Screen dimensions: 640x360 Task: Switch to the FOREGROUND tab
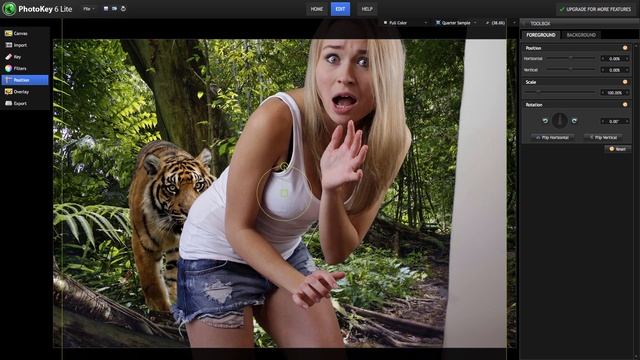point(541,35)
